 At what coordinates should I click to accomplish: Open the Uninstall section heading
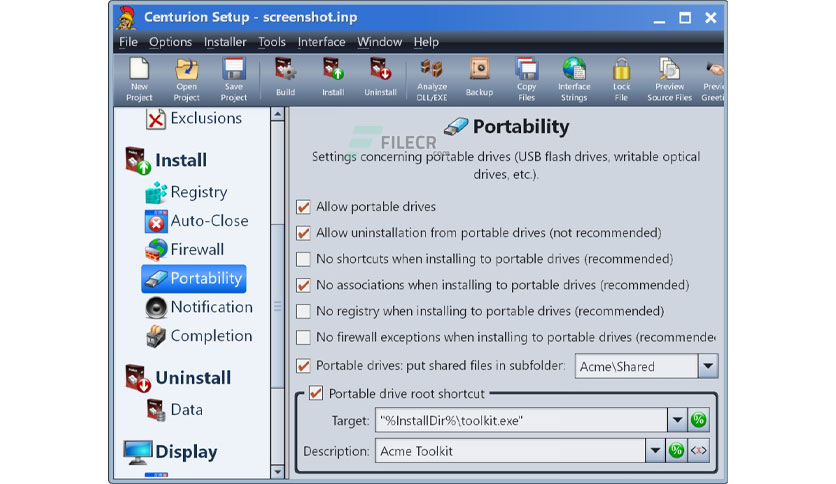178,378
